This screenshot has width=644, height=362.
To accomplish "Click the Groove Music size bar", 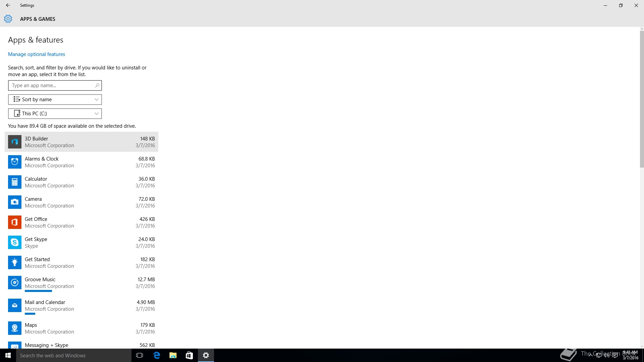I will click(38, 291).
